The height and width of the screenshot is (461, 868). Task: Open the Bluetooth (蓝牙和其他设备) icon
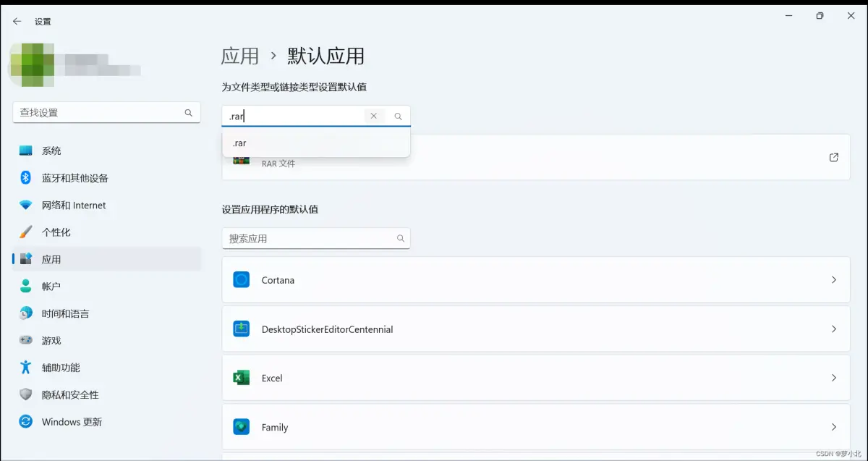pyautogui.click(x=26, y=178)
